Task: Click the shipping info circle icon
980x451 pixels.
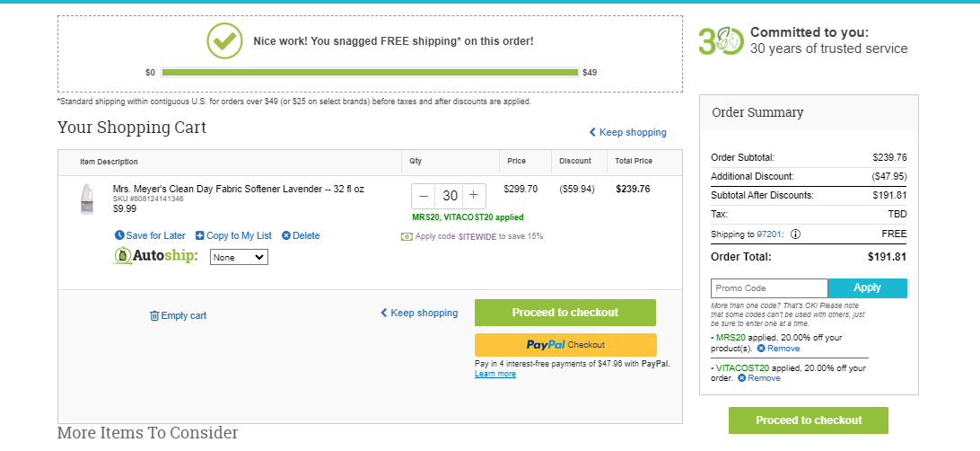Action: pos(795,234)
